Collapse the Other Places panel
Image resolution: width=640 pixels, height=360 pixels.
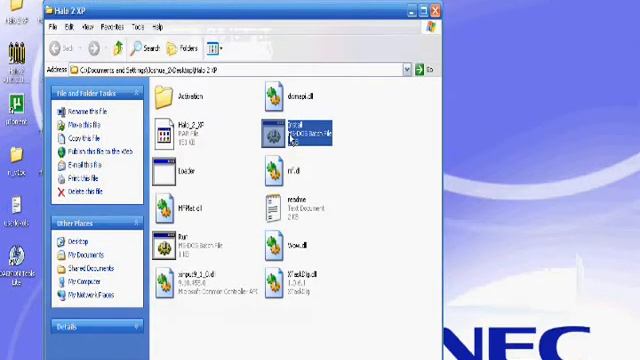(x=137, y=223)
